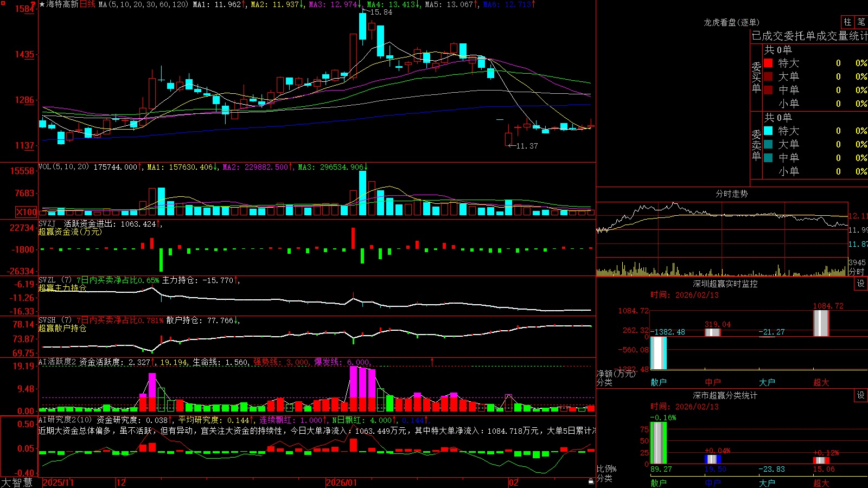Viewport: 868px width, 488px height.
Task: Click the ×100 volume multiplier box
Action: click(x=27, y=212)
